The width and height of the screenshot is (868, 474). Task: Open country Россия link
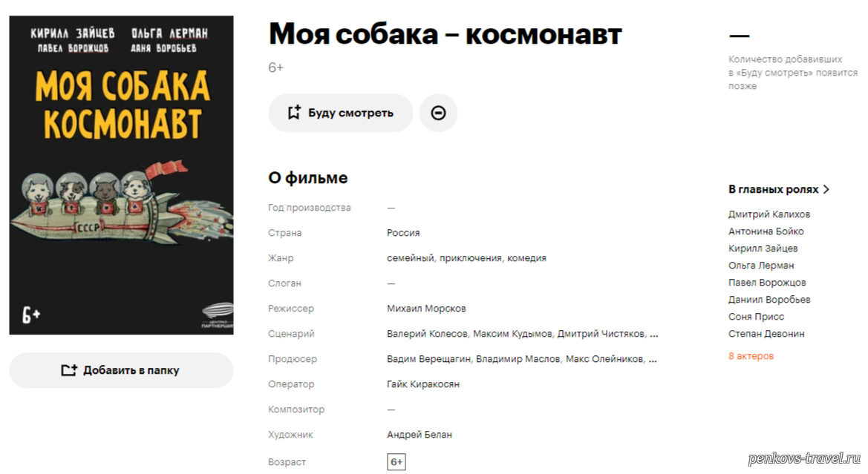(403, 233)
